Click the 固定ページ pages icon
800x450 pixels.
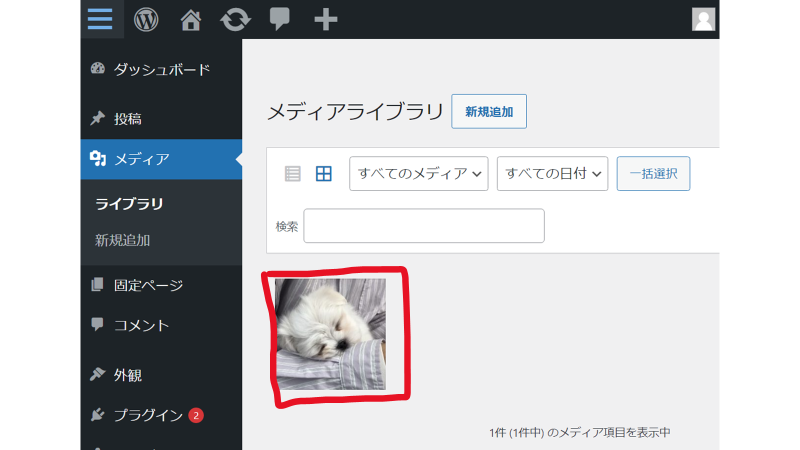point(97,284)
